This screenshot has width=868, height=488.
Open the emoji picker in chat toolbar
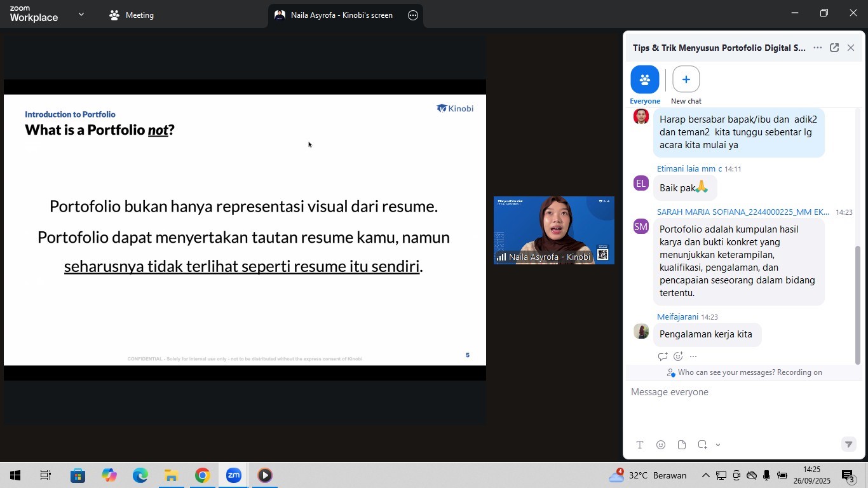661,445
